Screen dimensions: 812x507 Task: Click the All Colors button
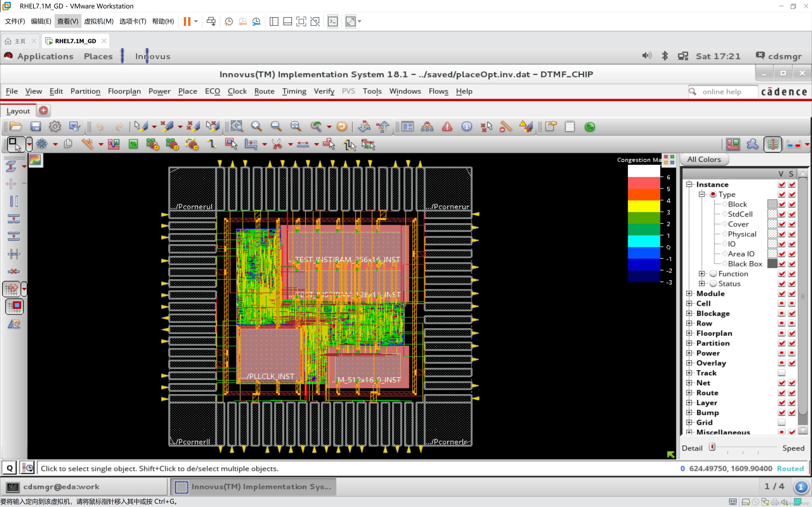[704, 159]
